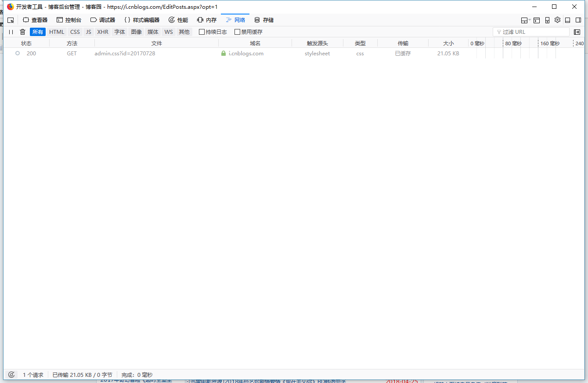Toggle the split console icon
The height and width of the screenshot is (383, 588).
pyautogui.click(x=537, y=20)
